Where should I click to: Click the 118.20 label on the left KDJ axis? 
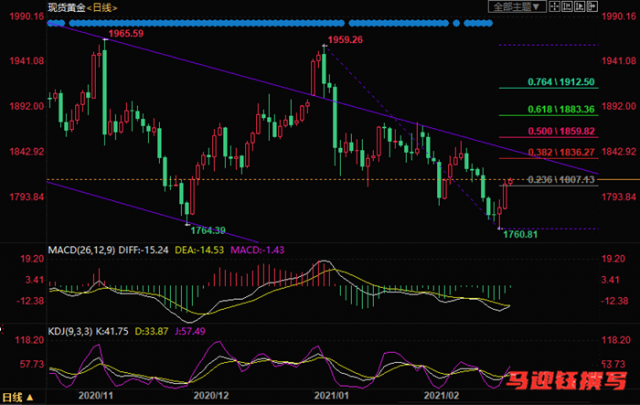[x=29, y=340]
